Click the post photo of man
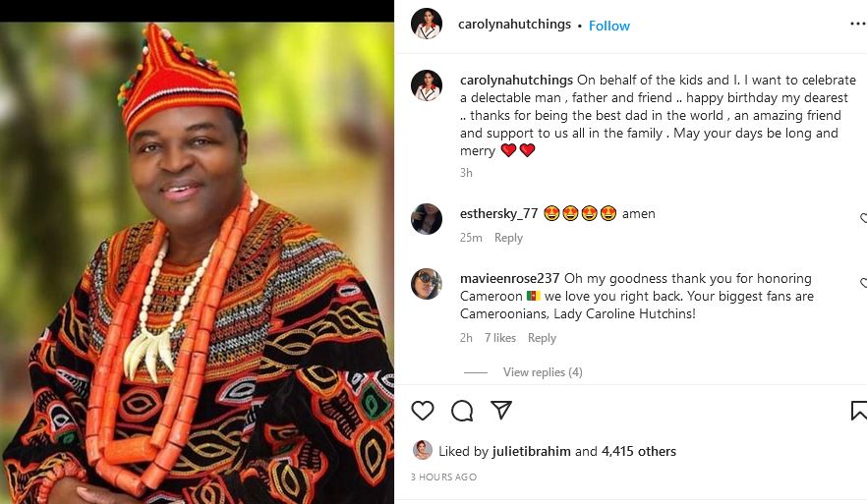The width and height of the screenshot is (867, 504). [x=197, y=263]
